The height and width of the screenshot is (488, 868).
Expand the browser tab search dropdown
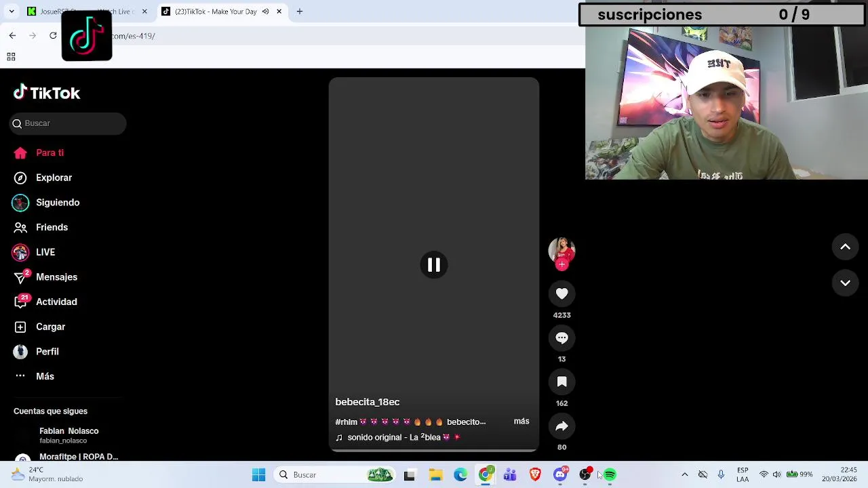(12, 12)
